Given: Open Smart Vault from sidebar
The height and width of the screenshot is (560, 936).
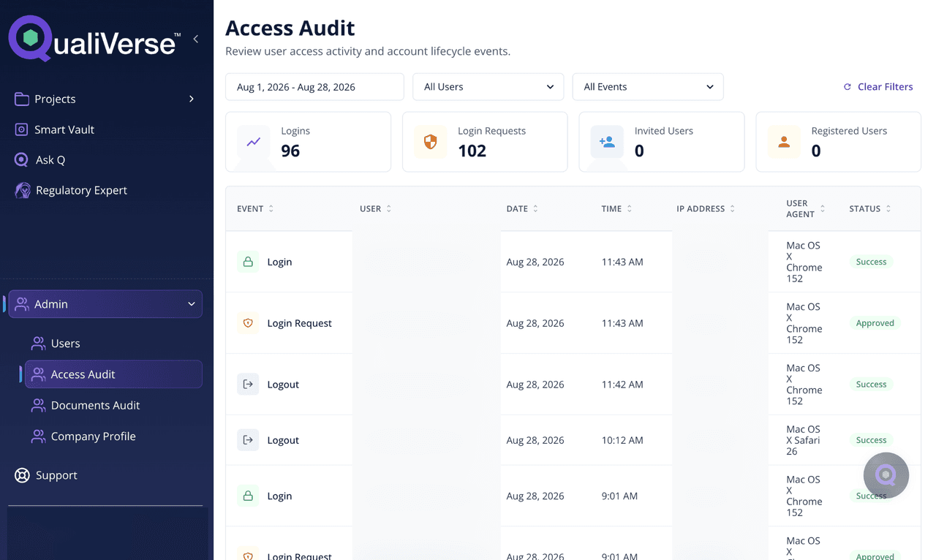Looking at the screenshot, I should pyautogui.click(x=64, y=129).
